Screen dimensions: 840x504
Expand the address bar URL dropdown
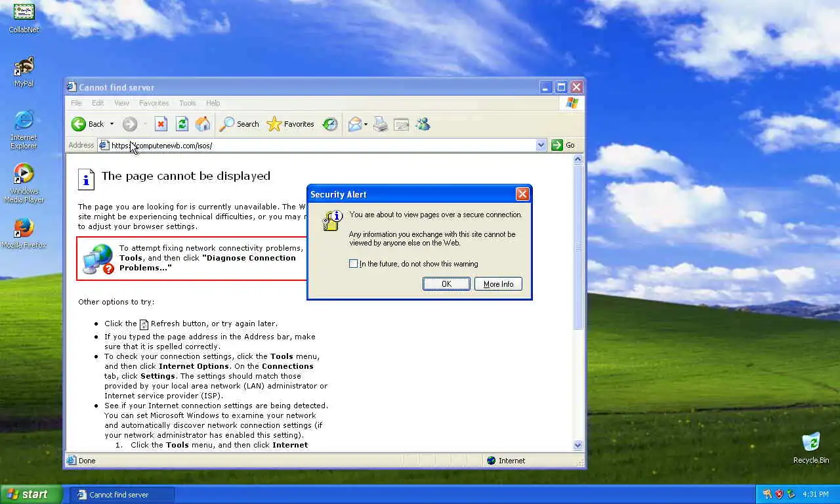pyautogui.click(x=541, y=145)
